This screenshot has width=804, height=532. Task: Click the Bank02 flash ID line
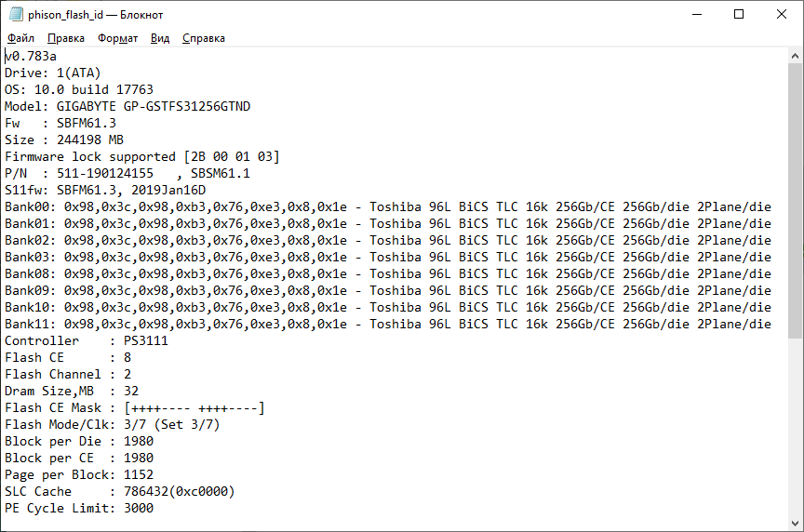(x=388, y=240)
